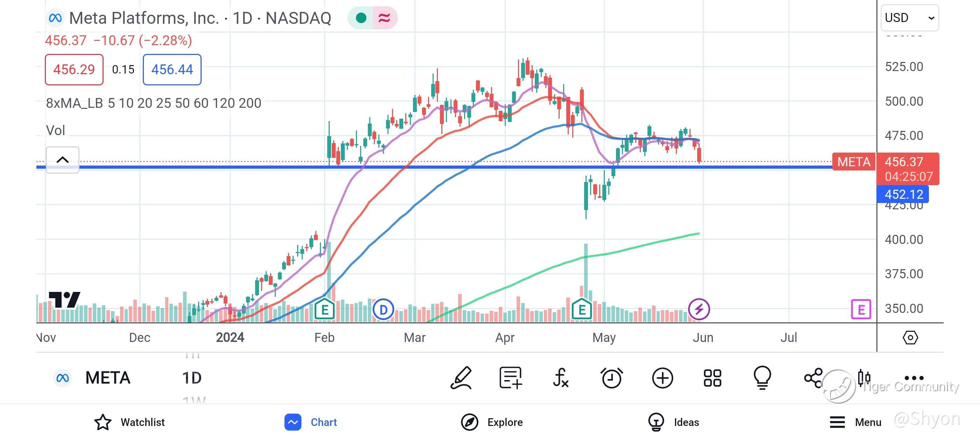Select the Vol indicator legend
980x441 pixels.
pos(56,131)
